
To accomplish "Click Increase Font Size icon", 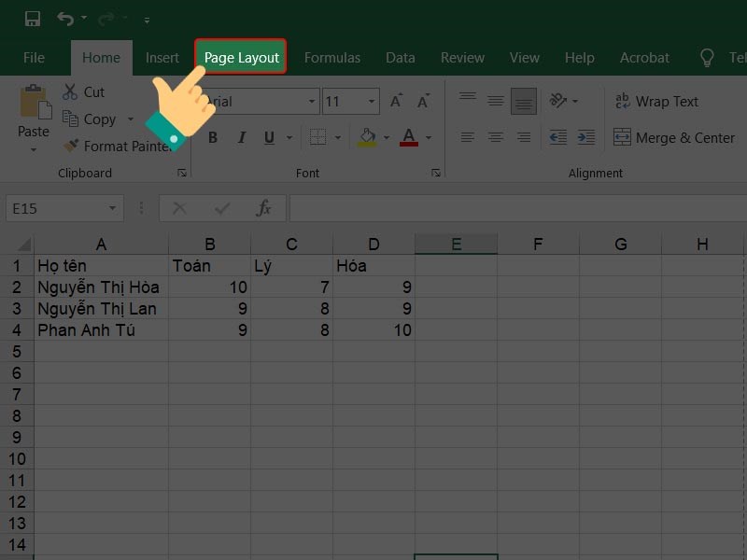I will point(396,101).
